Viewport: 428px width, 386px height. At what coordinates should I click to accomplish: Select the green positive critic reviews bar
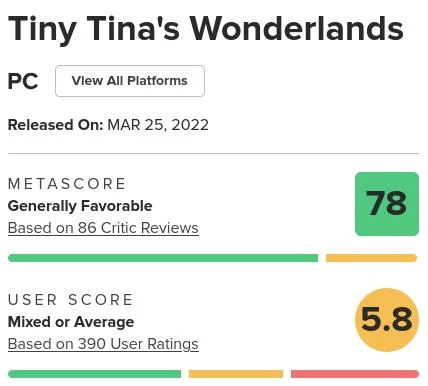(x=163, y=258)
